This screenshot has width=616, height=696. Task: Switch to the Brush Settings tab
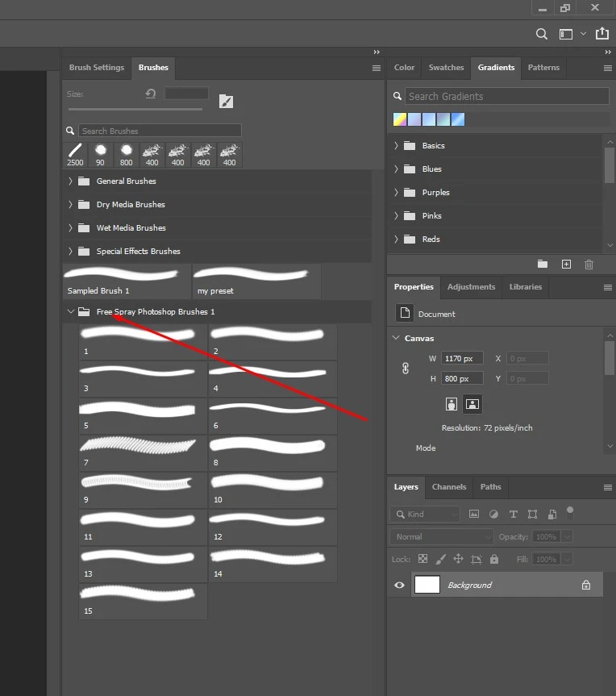point(97,68)
